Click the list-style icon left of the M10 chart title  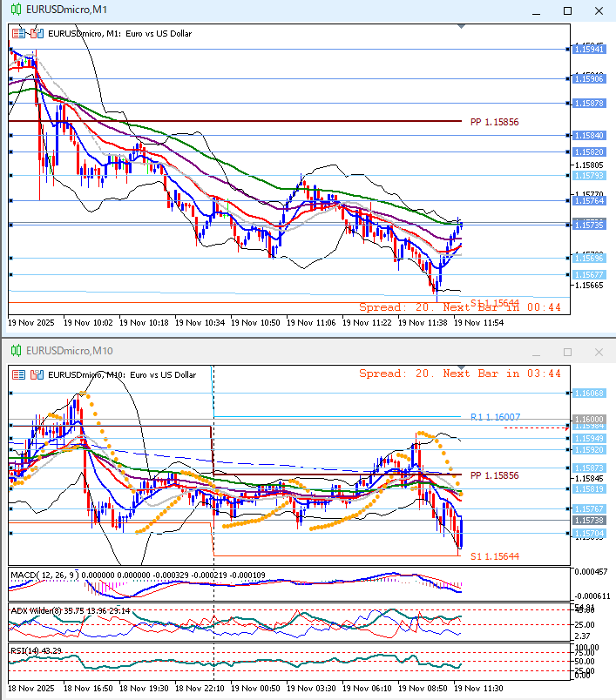click(18, 374)
